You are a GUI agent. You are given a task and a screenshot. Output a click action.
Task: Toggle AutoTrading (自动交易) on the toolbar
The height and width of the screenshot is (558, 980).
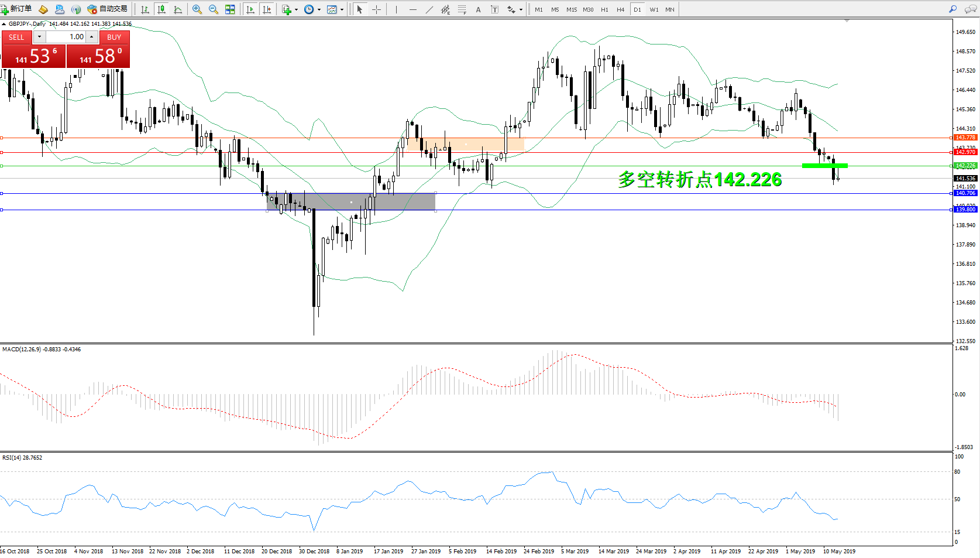pos(107,9)
